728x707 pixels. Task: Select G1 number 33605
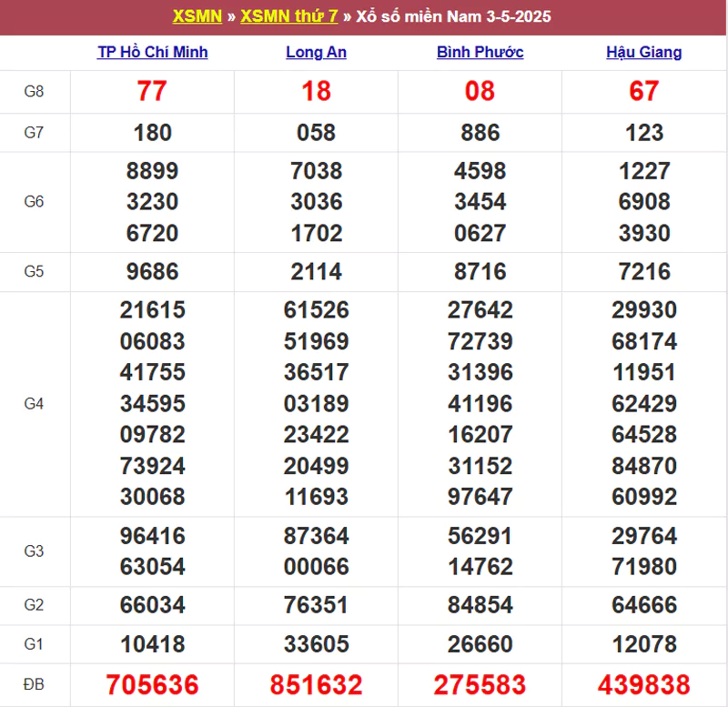coord(316,644)
